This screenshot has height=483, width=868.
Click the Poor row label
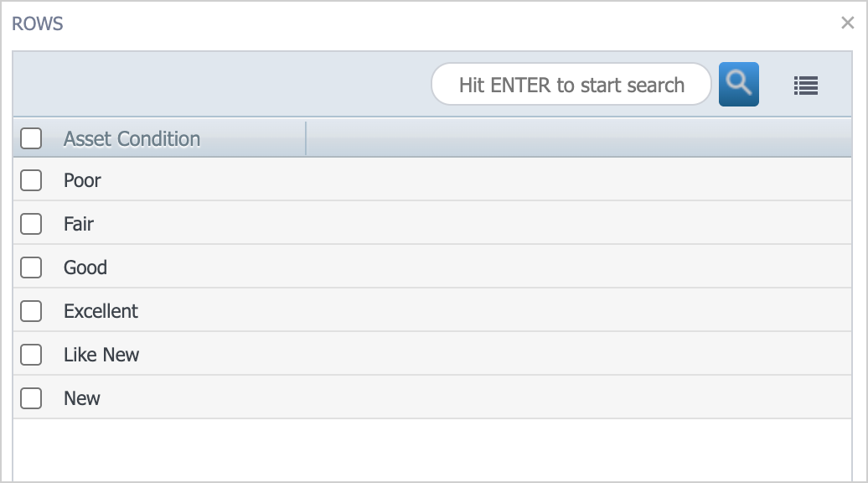[x=82, y=180]
